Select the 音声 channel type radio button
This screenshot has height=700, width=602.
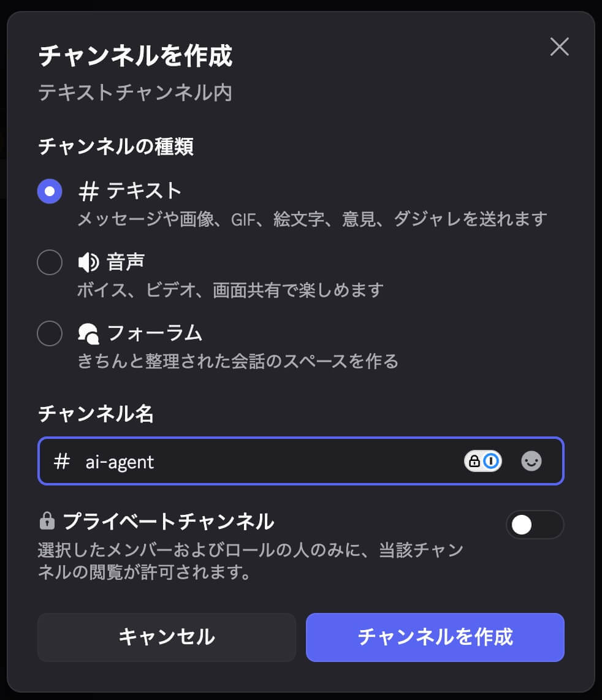(x=50, y=262)
